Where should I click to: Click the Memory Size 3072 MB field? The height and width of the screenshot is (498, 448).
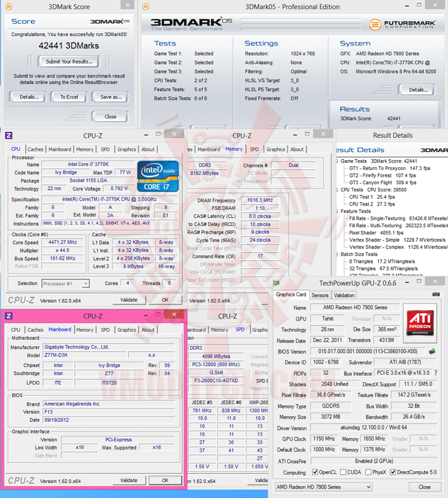point(330,416)
